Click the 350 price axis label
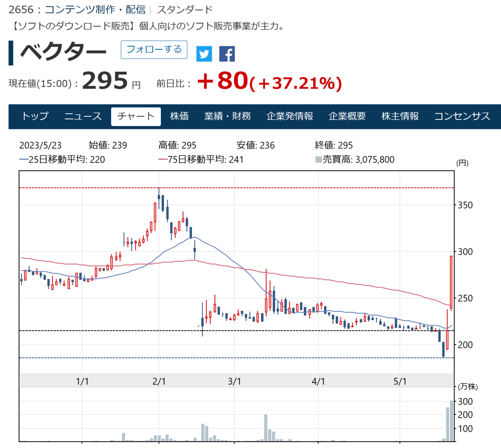The width and height of the screenshot is (501, 448). tap(465, 205)
